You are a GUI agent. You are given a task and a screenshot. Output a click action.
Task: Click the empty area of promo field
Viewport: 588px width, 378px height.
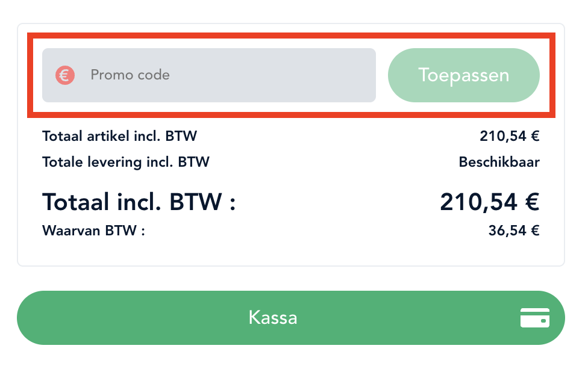coord(274,75)
